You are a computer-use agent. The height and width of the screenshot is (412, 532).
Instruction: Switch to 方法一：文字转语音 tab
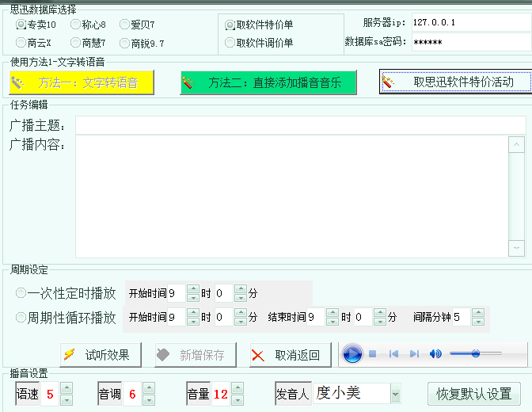point(81,82)
